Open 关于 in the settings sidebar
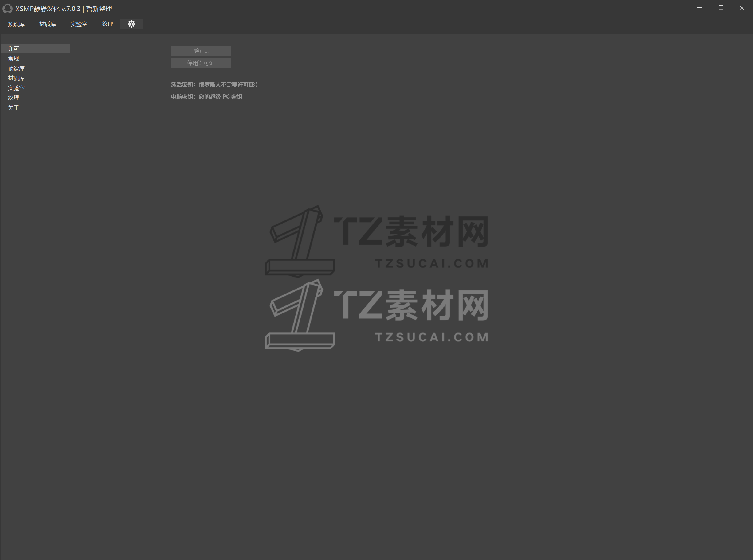 tap(35, 107)
